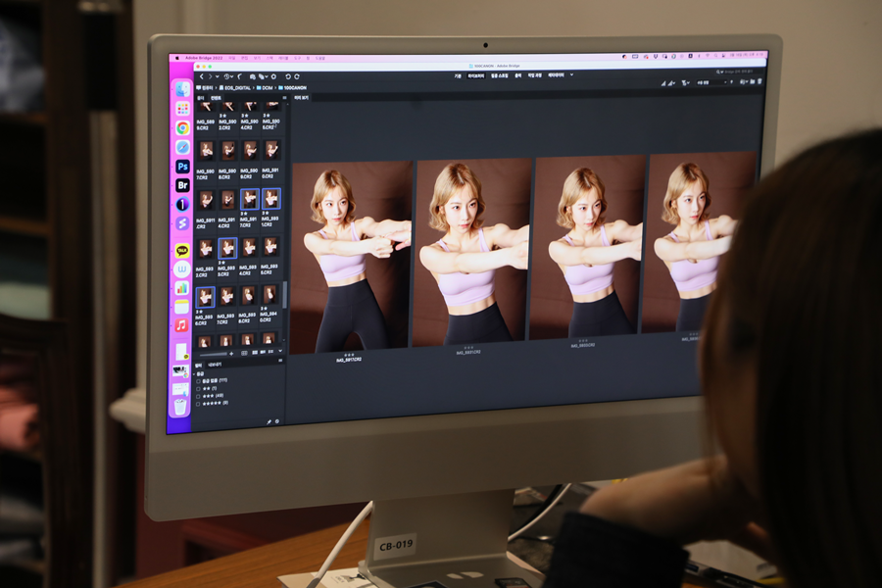Screen dimensions: 882x588
Task: Go forward using the toolbar forward arrow
Action: [211, 77]
